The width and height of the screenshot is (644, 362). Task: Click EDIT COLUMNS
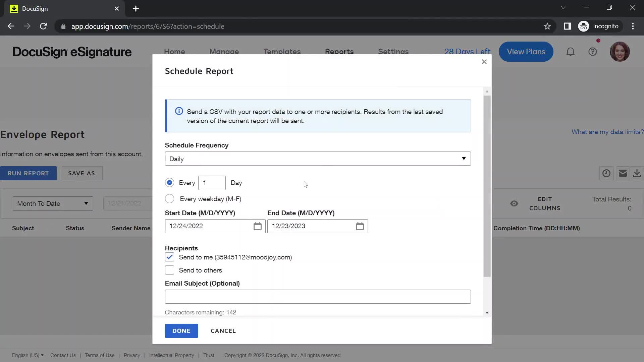coord(545,203)
